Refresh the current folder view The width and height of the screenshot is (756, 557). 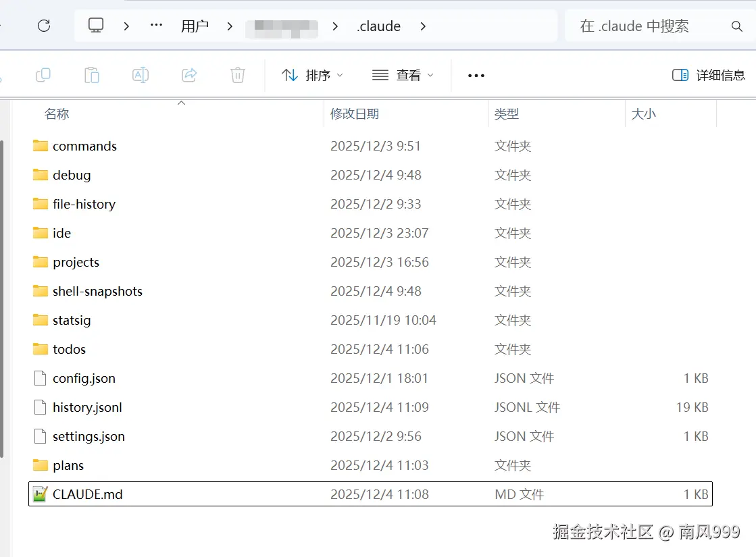pyautogui.click(x=44, y=26)
